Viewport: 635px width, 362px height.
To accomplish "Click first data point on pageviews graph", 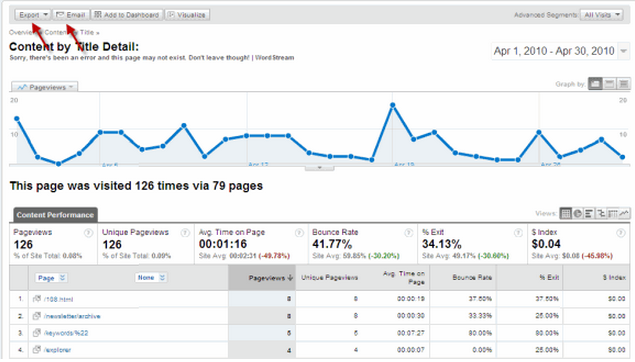I will click(17, 119).
